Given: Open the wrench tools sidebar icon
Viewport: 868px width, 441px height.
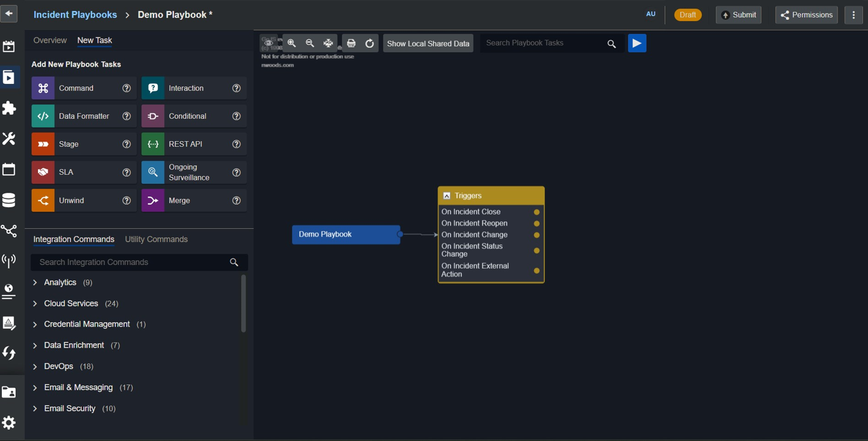Looking at the screenshot, I should coord(9,139).
